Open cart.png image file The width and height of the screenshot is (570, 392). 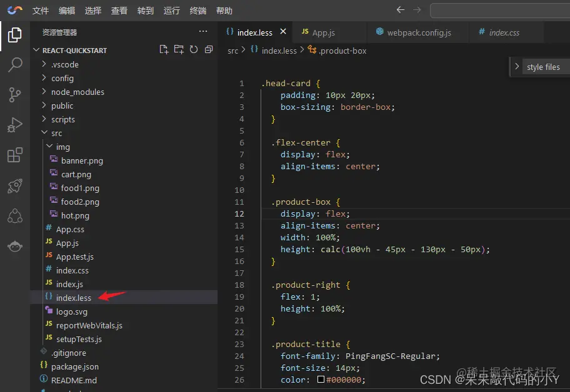coord(76,174)
